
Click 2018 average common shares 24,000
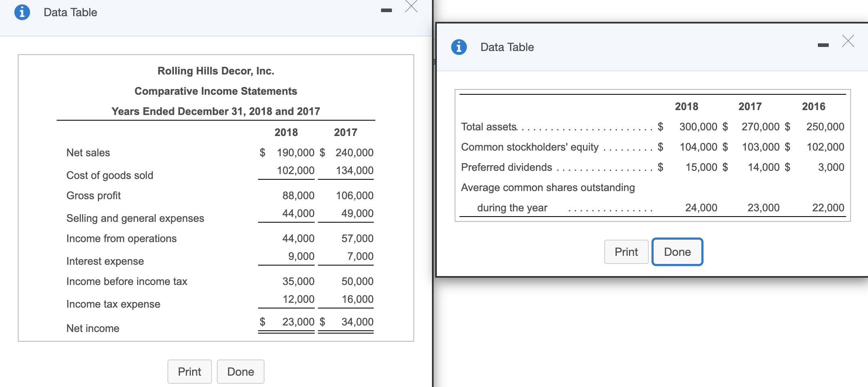[701, 208]
